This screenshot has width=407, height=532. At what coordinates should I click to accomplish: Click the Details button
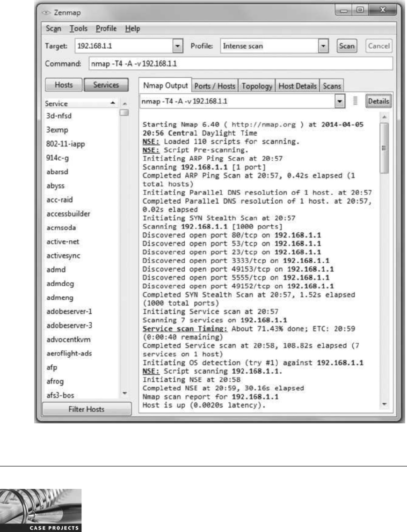378,101
